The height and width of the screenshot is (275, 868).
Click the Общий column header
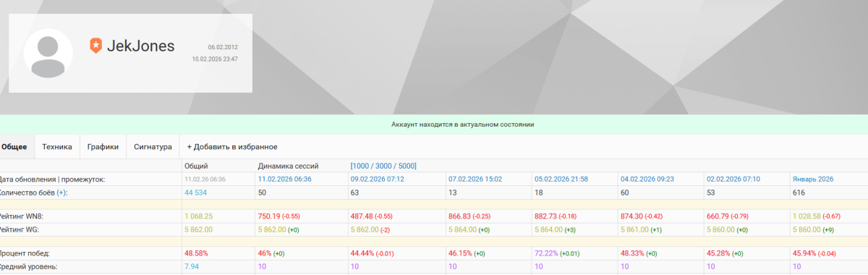click(196, 166)
